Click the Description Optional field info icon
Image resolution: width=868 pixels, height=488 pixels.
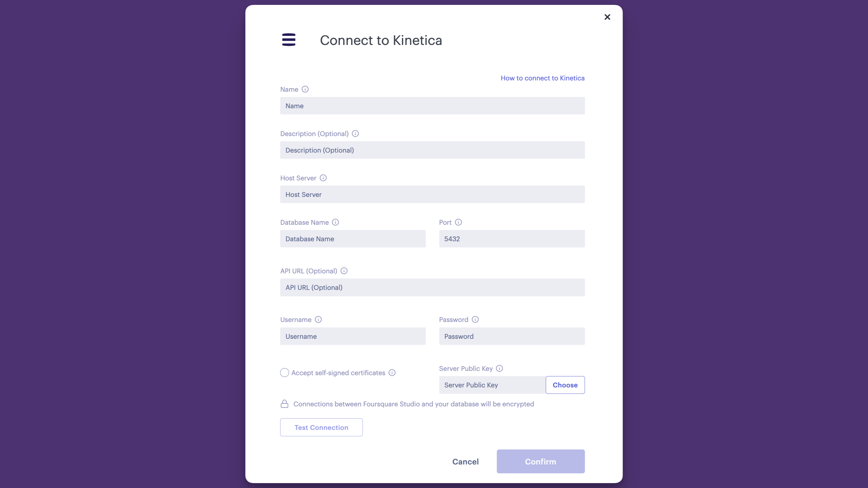[x=356, y=134]
